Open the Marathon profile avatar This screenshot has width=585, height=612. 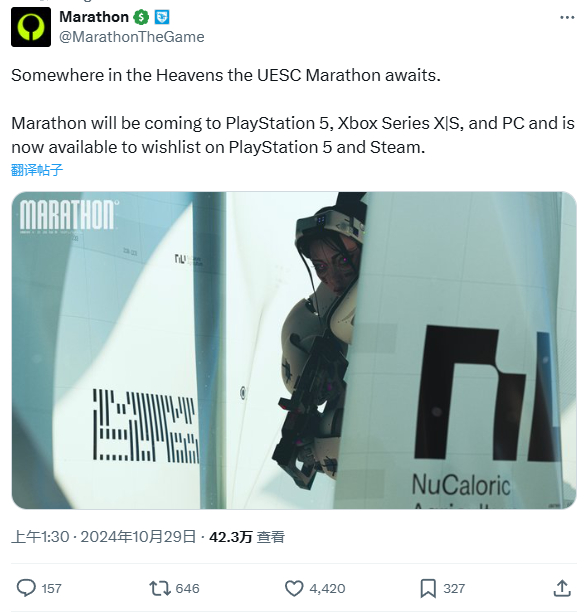point(31,27)
